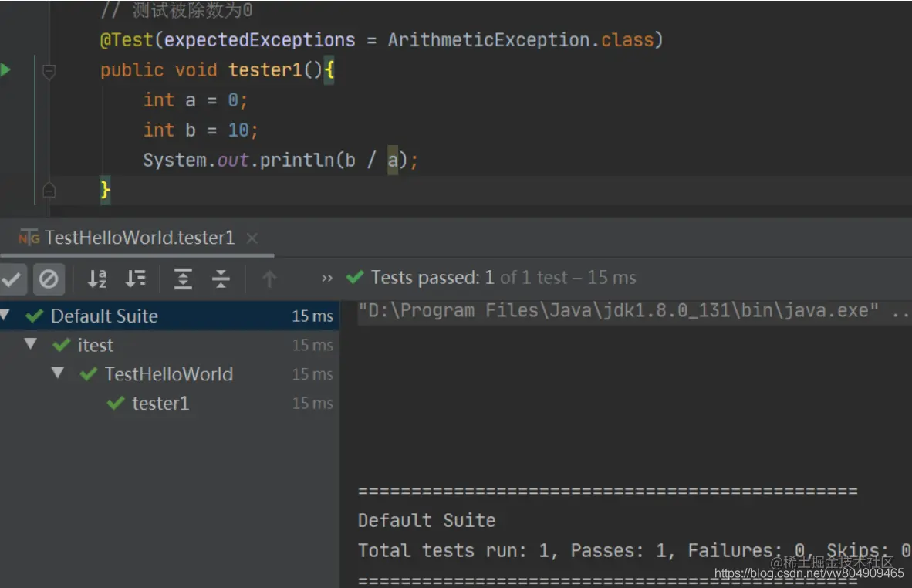Go to previous failed test arrow
912x588 pixels.
269,279
